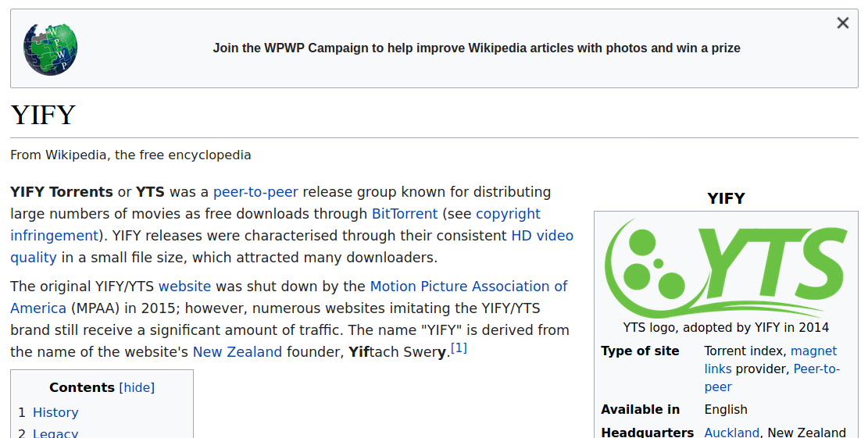Click the 'YTS logo, adopted by YIFY in 2014' caption
The image size is (868, 438).
tap(726, 327)
